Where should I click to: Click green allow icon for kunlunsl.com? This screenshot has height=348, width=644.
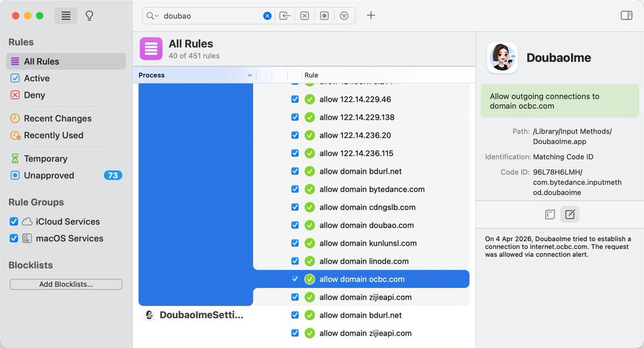[x=310, y=243]
